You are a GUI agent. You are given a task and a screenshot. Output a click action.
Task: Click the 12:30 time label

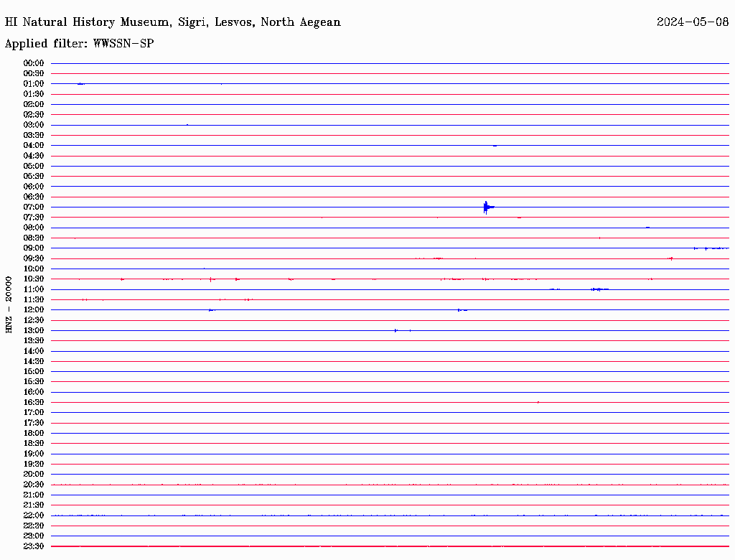(34, 320)
